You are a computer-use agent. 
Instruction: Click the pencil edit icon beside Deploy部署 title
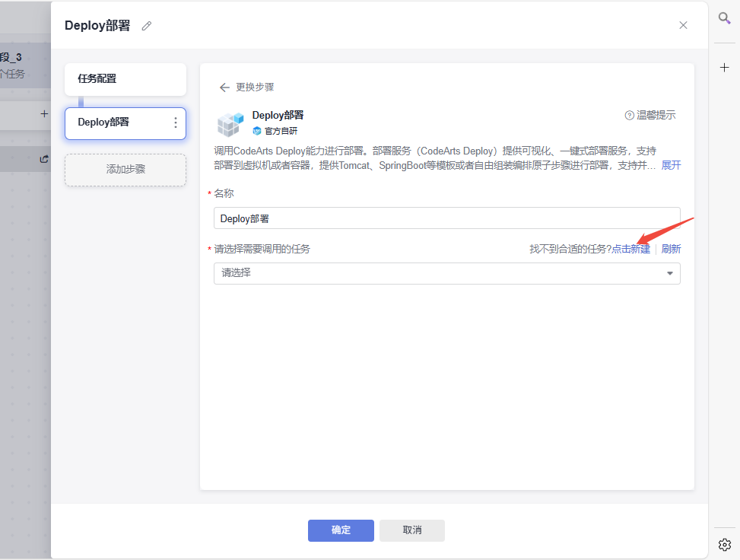147,26
